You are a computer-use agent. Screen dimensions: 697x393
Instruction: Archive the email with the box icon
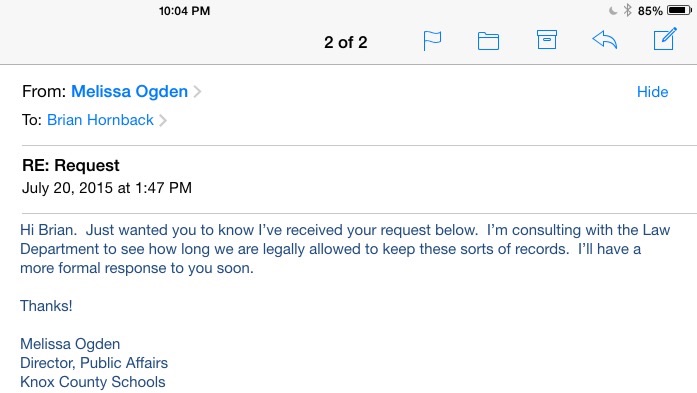coord(546,40)
